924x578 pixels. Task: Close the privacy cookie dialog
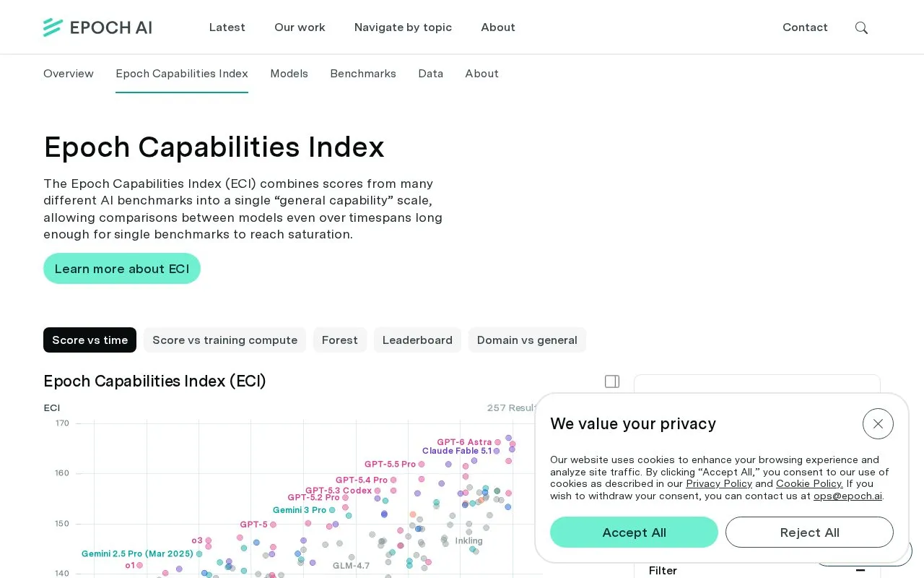click(x=878, y=424)
